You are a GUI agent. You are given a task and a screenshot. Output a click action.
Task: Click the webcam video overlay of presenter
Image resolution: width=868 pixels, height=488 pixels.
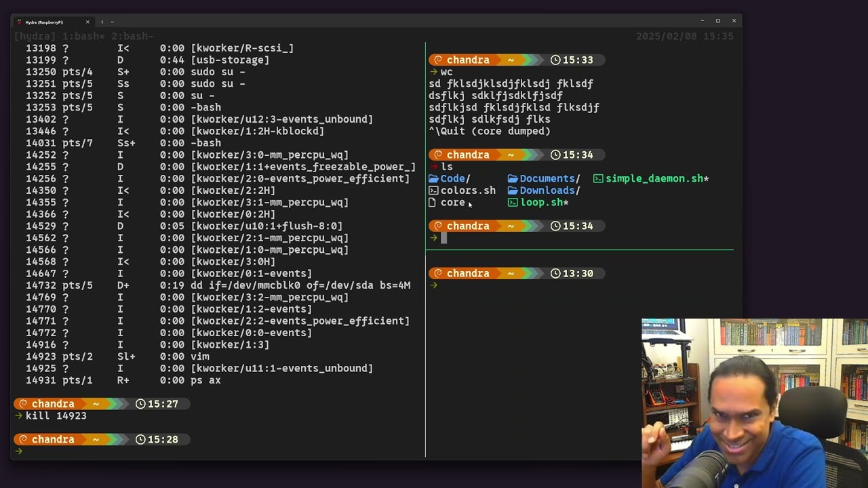click(755, 403)
